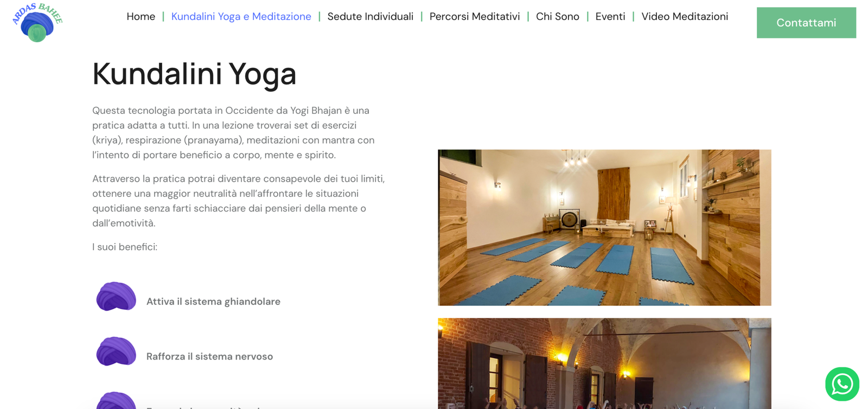Open Kundalini Yoga e Meditazione menu item
The width and height of the screenshot is (868, 409).
coord(241,17)
